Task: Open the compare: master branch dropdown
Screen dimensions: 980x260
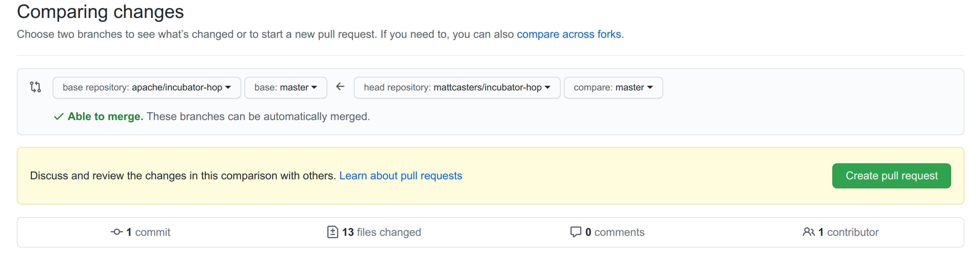Action: 613,87
